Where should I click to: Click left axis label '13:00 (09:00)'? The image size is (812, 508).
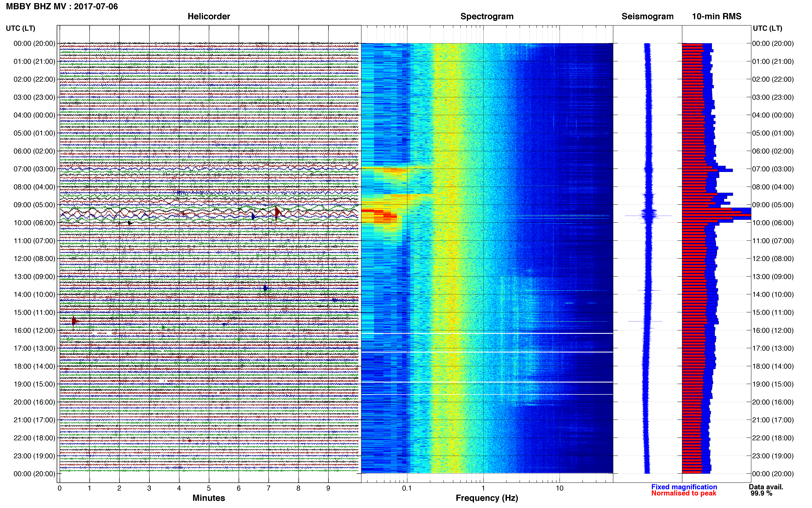pyautogui.click(x=34, y=277)
